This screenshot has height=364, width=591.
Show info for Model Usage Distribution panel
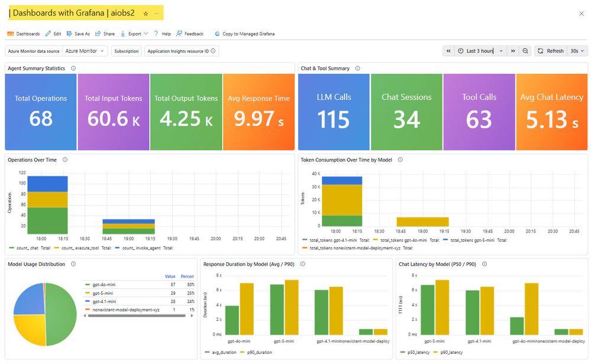[73, 264]
